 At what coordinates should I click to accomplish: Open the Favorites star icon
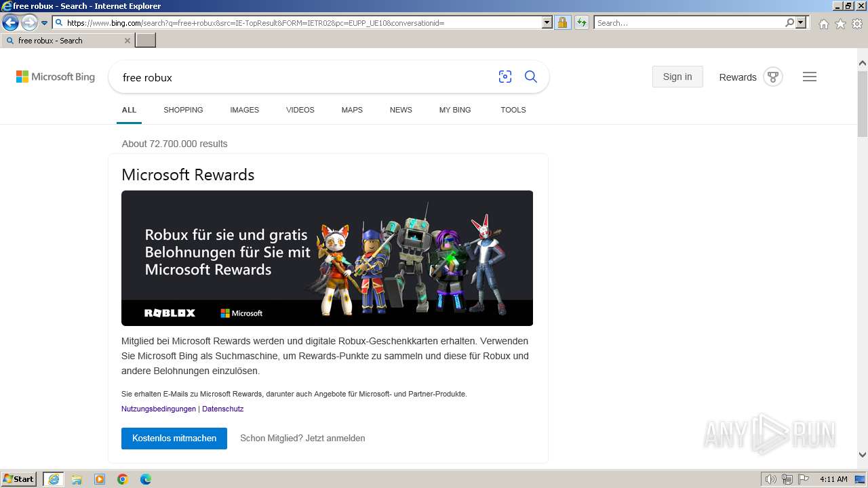coord(840,24)
